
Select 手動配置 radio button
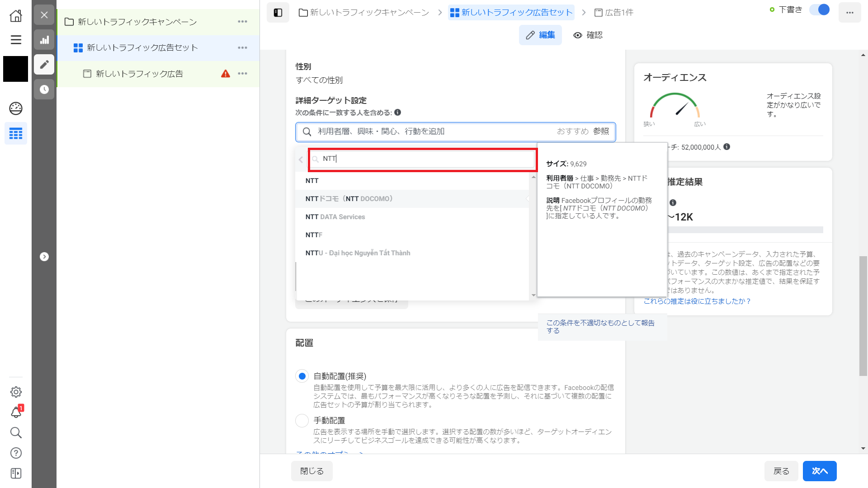click(302, 421)
